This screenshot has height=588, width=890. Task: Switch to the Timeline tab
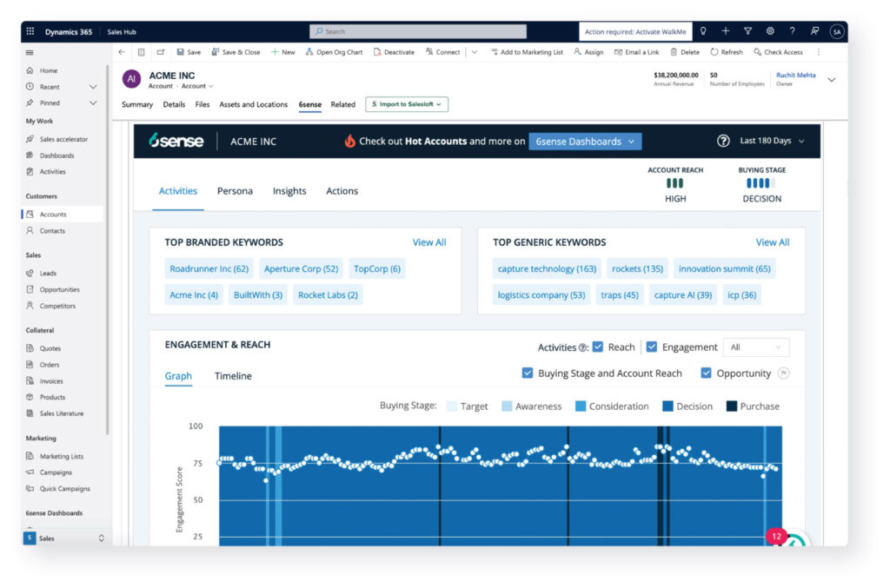pos(233,376)
